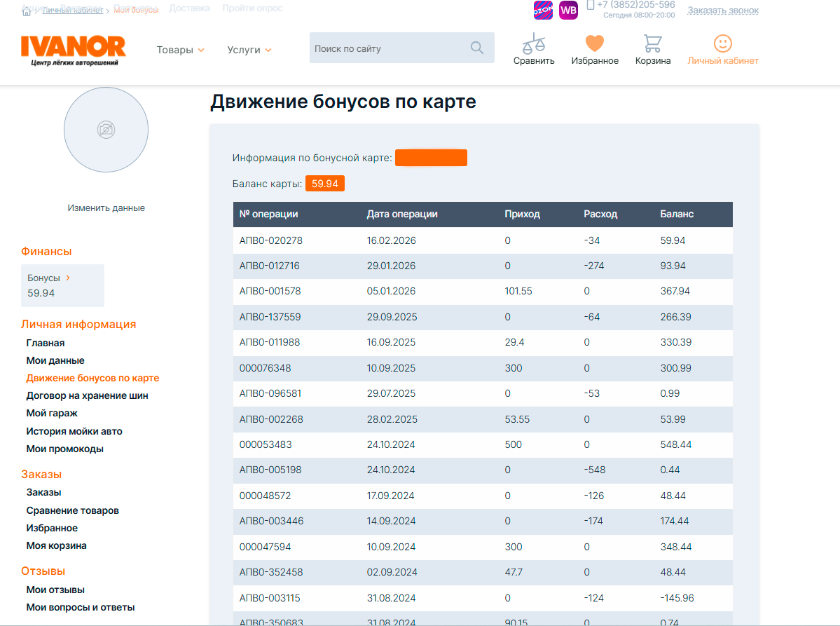Click the search magnifier icon
840x626 pixels.
477,48
